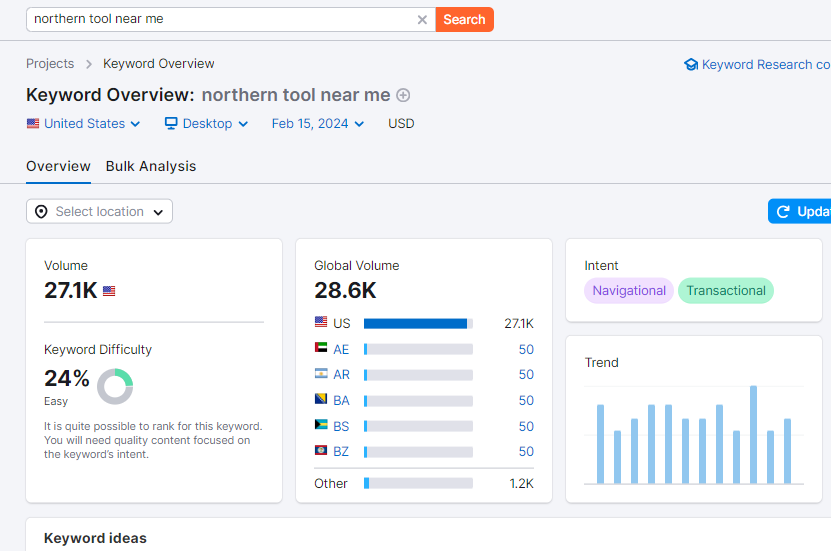Open the BS country link

tap(341, 426)
